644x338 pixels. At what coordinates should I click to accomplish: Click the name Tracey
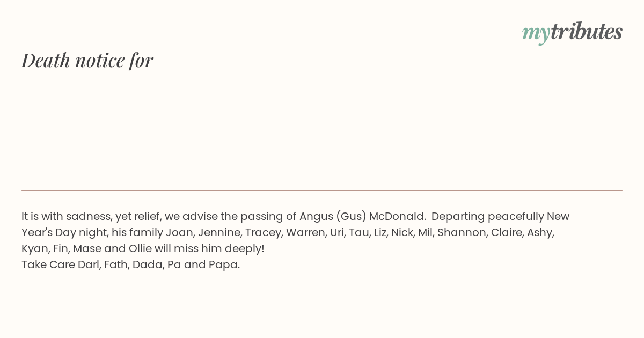click(263, 233)
